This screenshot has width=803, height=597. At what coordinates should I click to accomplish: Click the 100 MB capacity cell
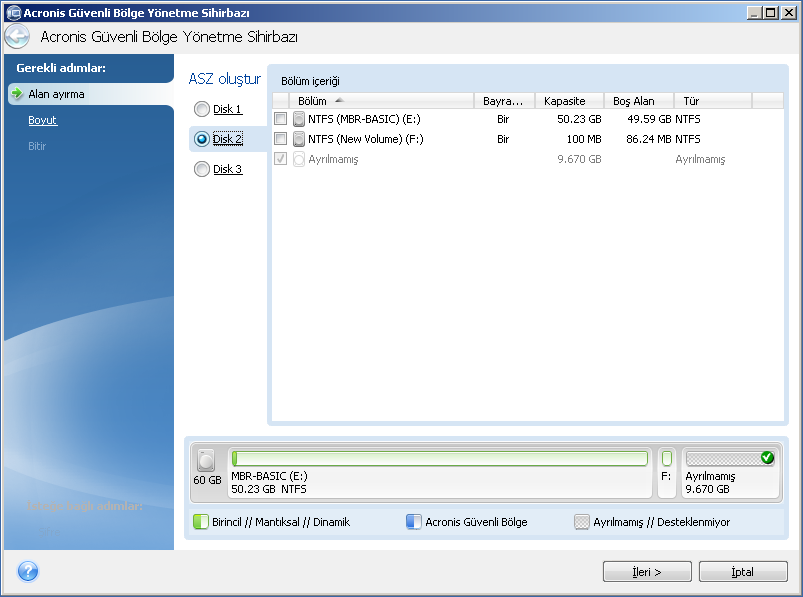point(584,139)
